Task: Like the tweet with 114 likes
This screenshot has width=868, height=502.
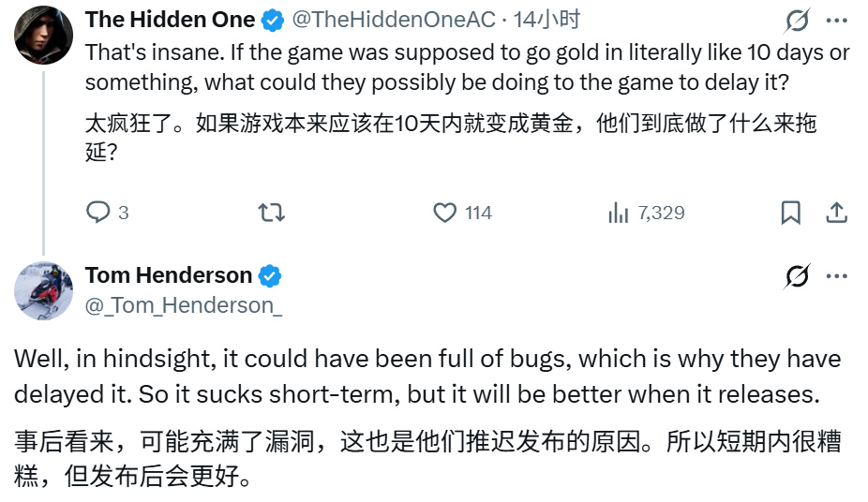Action: [445, 214]
